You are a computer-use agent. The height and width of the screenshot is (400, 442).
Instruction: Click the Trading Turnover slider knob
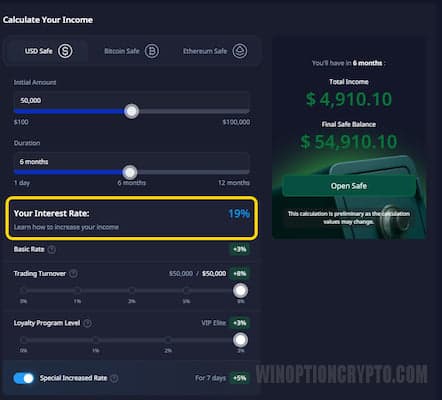240,290
